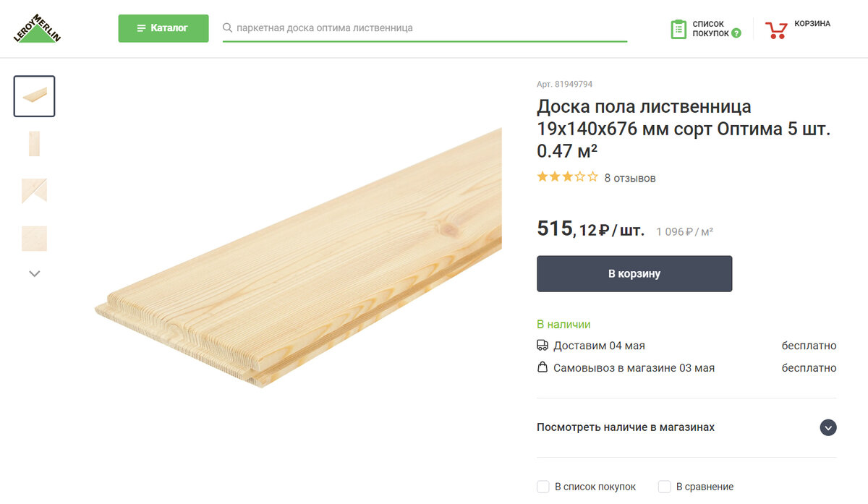This screenshot has width=868, height=504.
Task: Click the hamburger icon inside the Каталог button
Action: click(141, 28)
